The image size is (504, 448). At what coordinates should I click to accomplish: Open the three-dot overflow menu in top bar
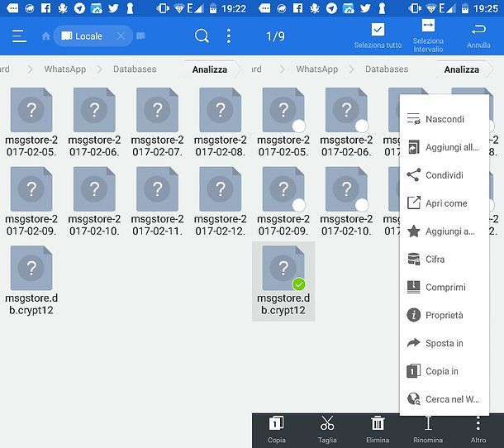(x=229, y=36)
